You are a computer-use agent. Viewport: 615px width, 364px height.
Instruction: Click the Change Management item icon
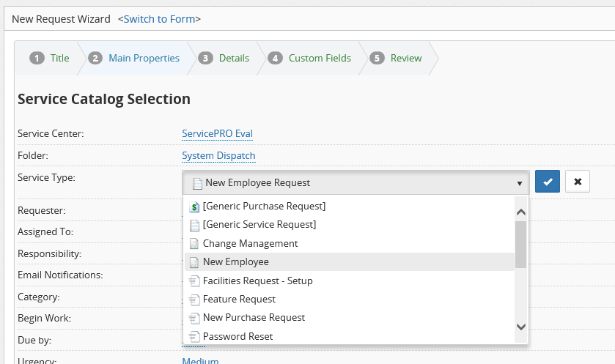click(194, 243)
